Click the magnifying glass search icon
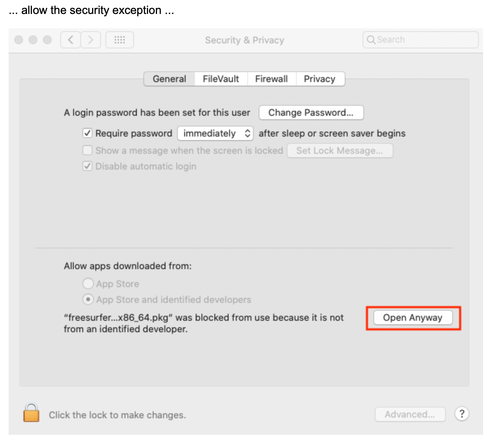The width and height of the screenshot is (501, 448). pyautogui.click(x=371, y=40)
